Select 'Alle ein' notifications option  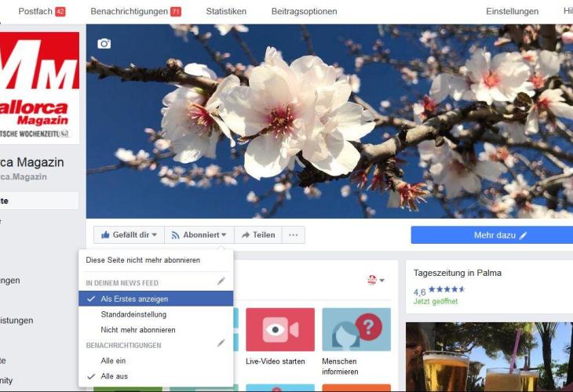tap(113, 361)
